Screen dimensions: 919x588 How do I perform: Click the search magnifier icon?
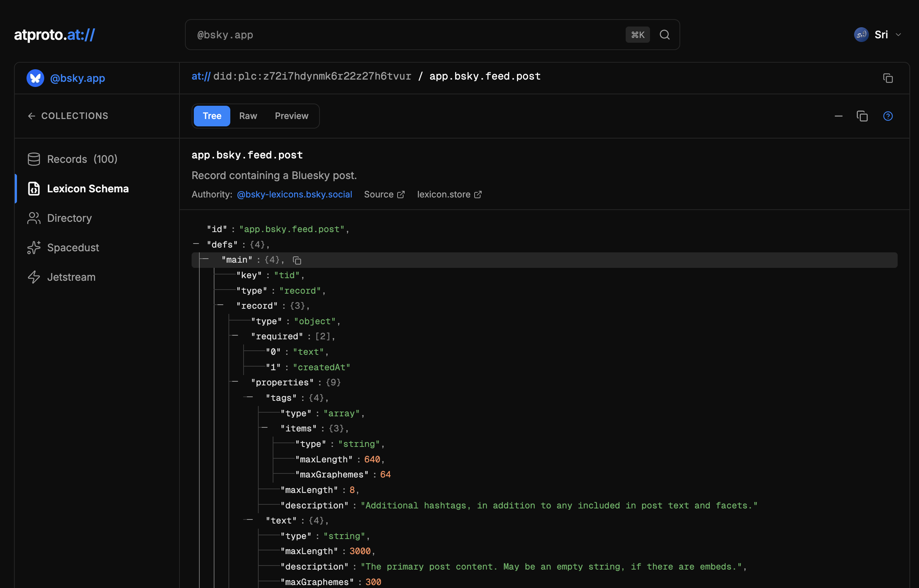[664, 35]
